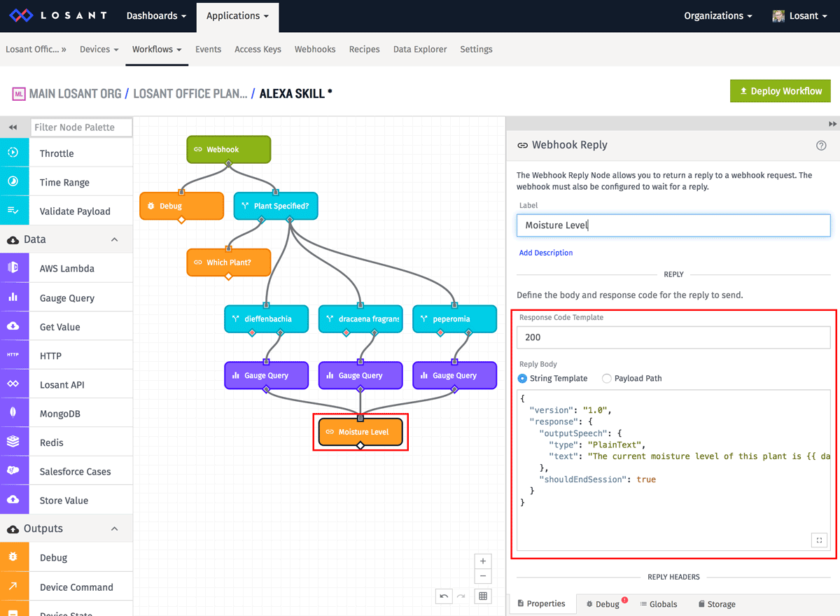Image resolution: width=840 pixels, height=616 pixels.
Task: Select the AWS Lambda node icon
Action: pyautogui.click(x=14, y=268)
